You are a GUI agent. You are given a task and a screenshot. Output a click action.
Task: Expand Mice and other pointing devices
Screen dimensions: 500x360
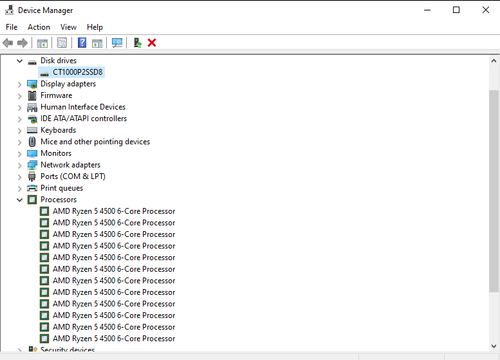pos(20,142)
